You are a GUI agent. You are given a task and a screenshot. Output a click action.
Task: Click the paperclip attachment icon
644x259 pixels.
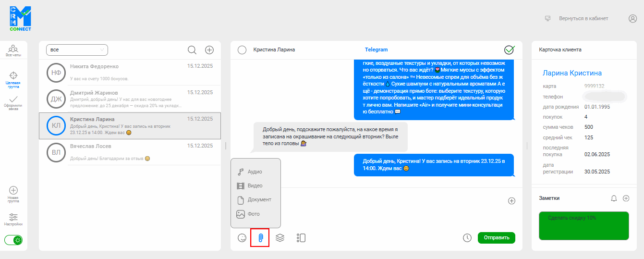click(260, 238)
